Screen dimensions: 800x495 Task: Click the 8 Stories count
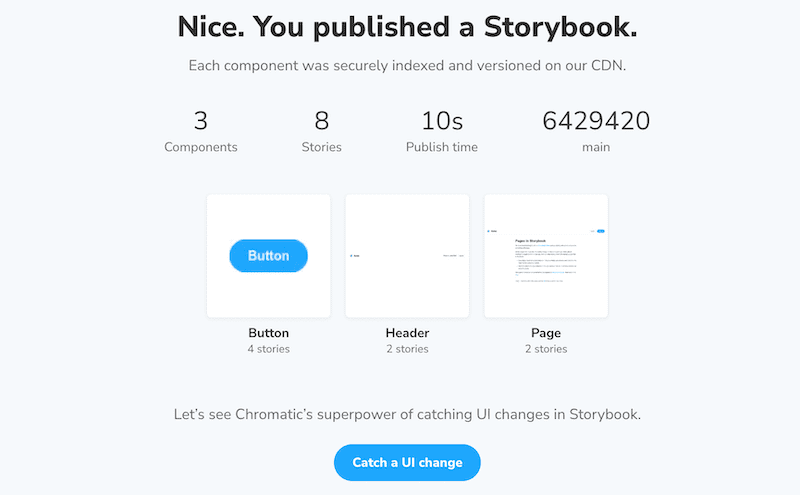(321, 122)
